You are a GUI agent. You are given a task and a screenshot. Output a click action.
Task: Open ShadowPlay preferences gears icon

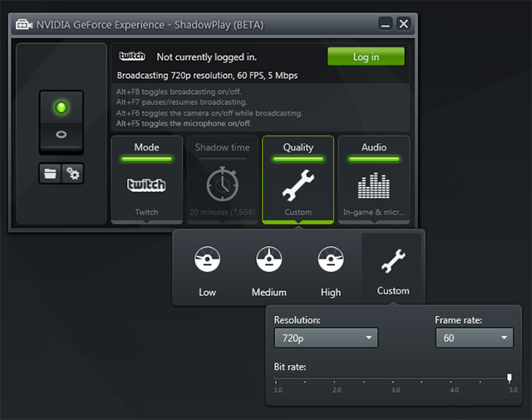(x=72, y=174)
